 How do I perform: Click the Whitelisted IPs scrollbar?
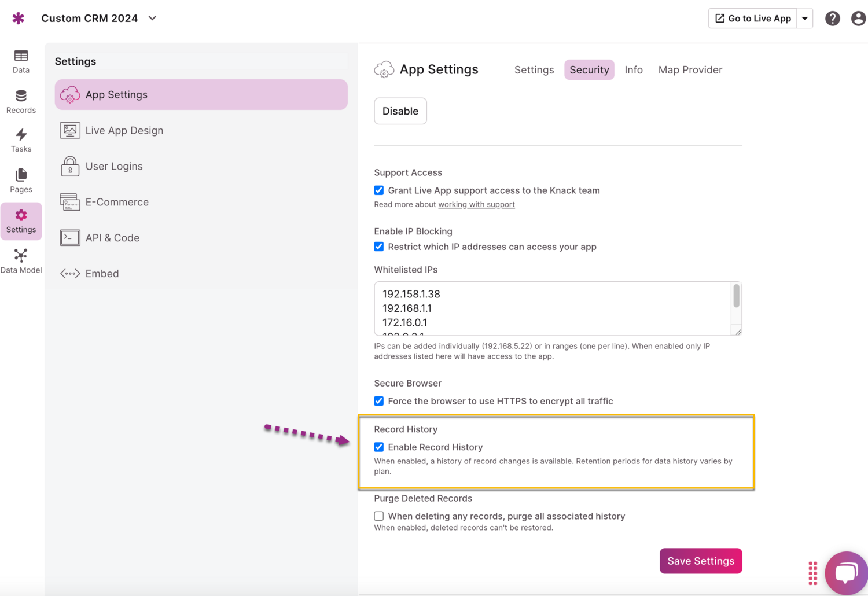736,296
